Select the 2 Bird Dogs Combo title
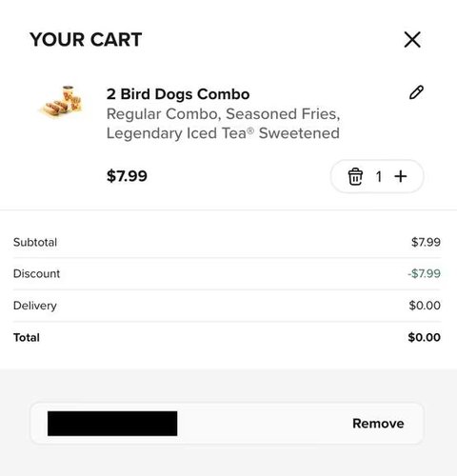 pyautogui.click(x=178, y=94)
